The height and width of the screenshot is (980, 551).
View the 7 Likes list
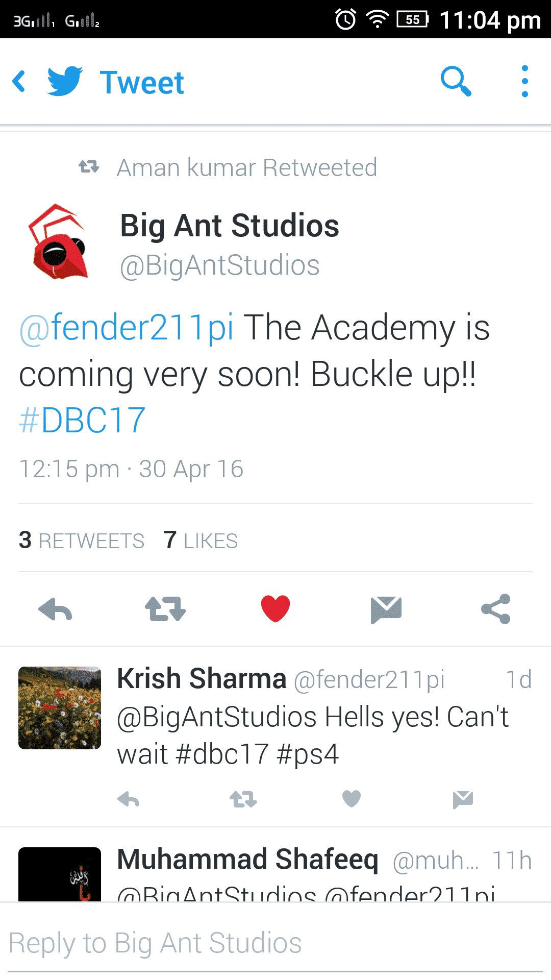pos(201,541)
